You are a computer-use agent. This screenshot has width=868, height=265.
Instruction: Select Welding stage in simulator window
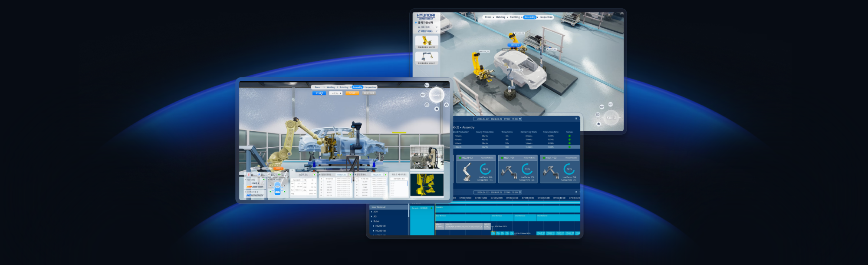pos(331,87)
